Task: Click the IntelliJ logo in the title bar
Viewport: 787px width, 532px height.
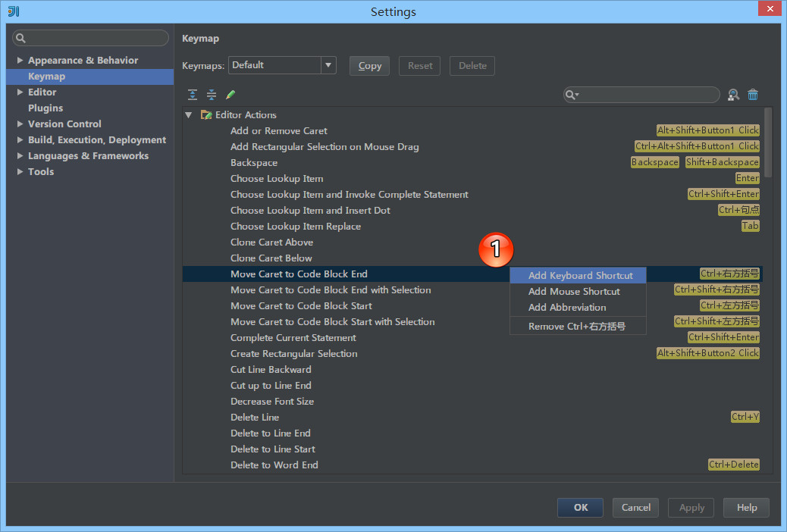Action: (x=12, y=11)
